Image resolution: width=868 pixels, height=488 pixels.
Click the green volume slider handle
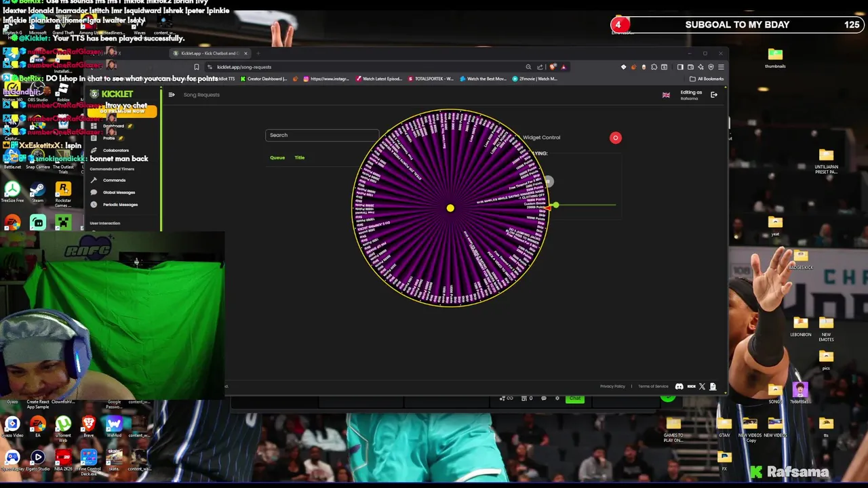click(x=555, y=205)
